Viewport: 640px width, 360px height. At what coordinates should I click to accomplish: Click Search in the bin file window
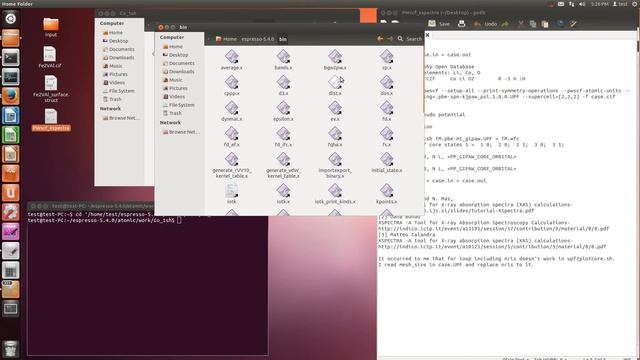click(x=410, y=39)
